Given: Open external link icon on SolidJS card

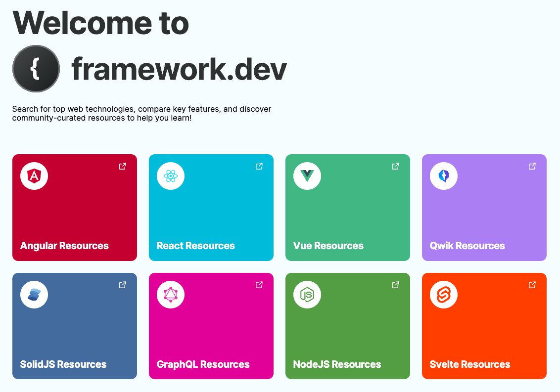Looking at the screenshot, I should point(123,285).
